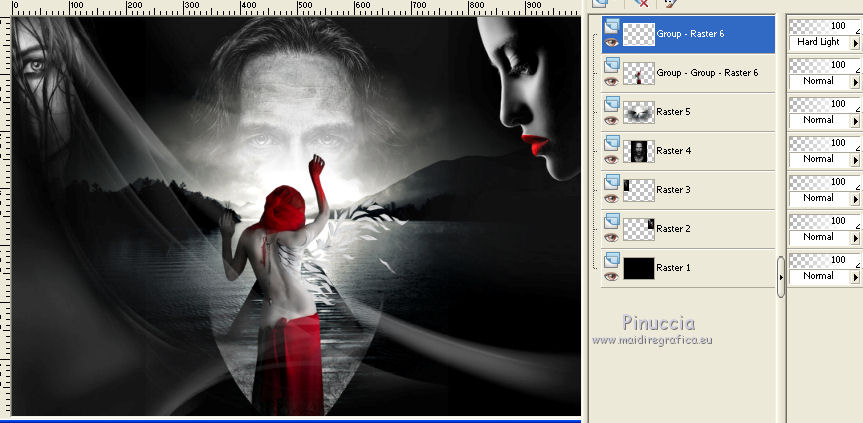Hide the Raster 2 layer
The width and height of the screenshot is (863, 423).
[x=611, y=238]
